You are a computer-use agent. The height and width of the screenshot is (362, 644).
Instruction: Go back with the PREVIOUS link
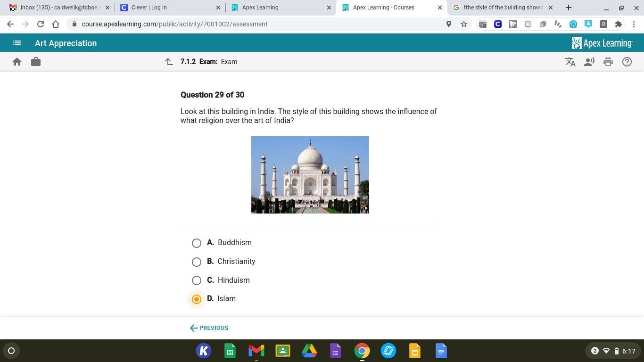[209, 328]
